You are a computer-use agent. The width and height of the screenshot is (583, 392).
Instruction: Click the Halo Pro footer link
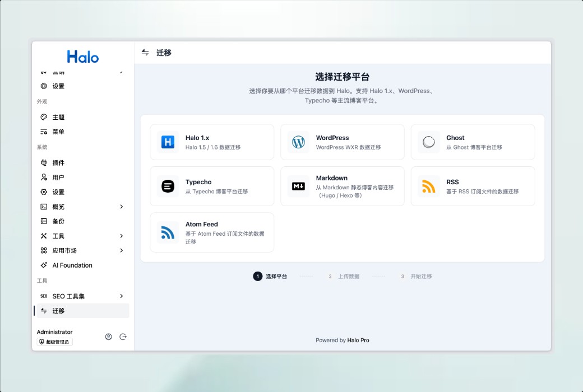[358, 340]
